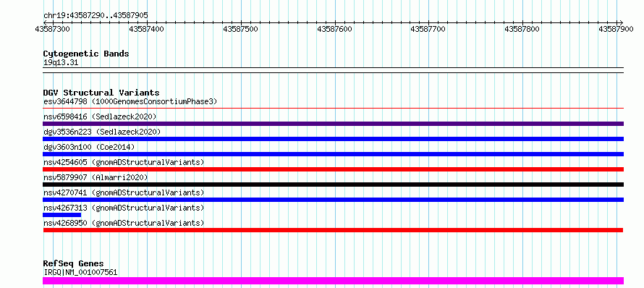Select the blue nsv4270741 variant bar
Viewport: 644px width, 288px height.
(x=333, y=200)
